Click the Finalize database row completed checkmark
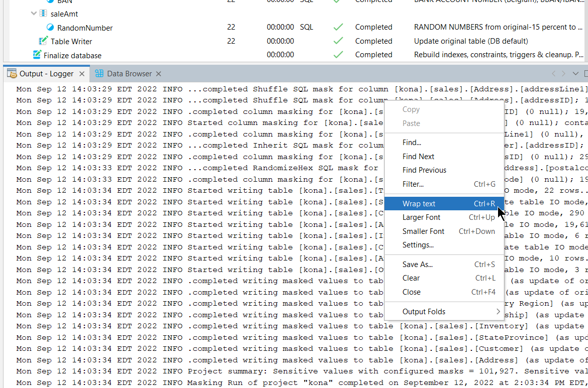 click(x=338, y=55)
